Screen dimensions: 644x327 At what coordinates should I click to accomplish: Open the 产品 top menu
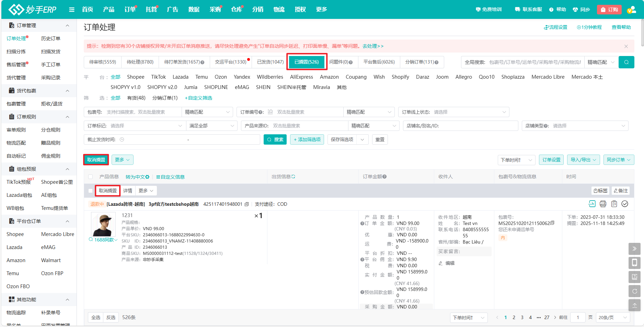(109, 10)
